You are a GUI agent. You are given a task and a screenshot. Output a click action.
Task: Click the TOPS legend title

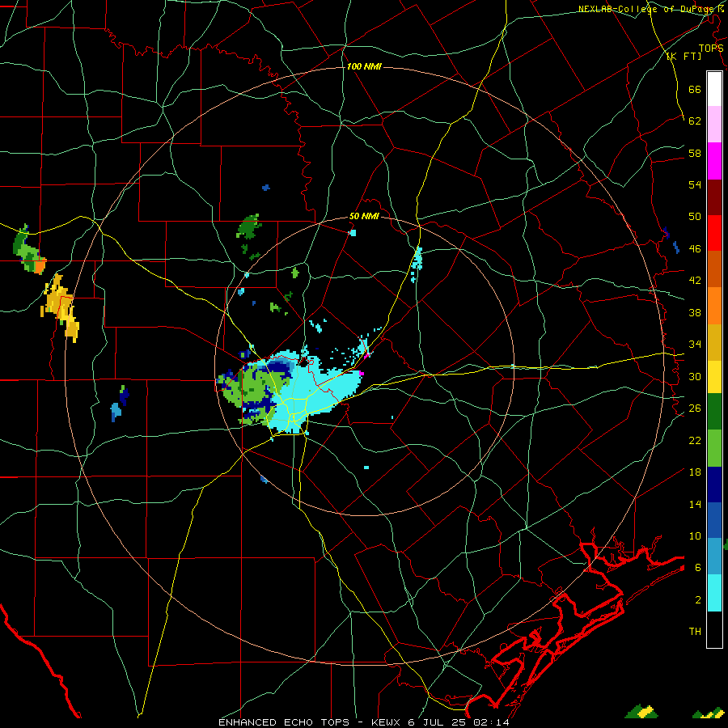click(711, 48)
